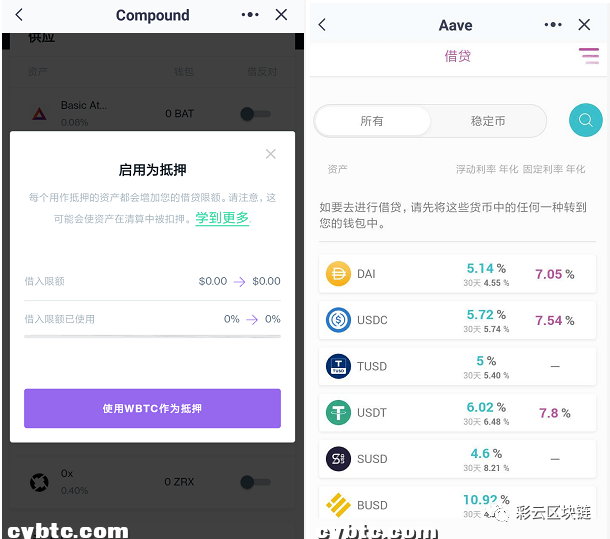Open the Compound three-dot options menu
The image size is (610, 539).
point(250,15)
